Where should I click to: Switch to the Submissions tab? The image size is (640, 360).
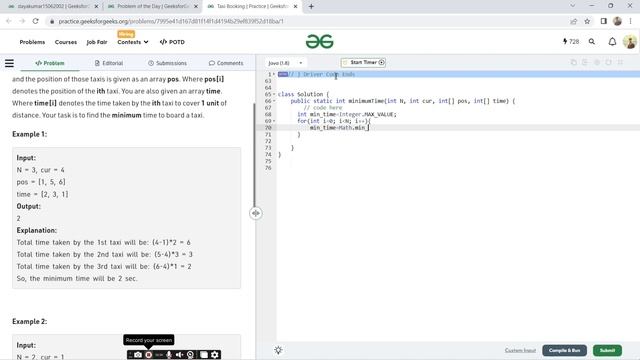(x=167, y=63)
